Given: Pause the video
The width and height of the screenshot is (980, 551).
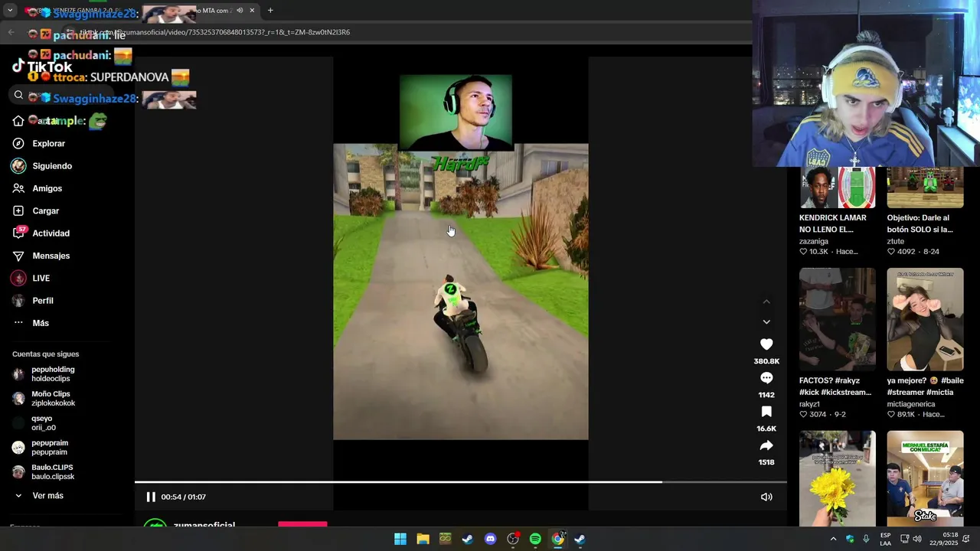Looking at the screenshot, I should pos(151,497).
